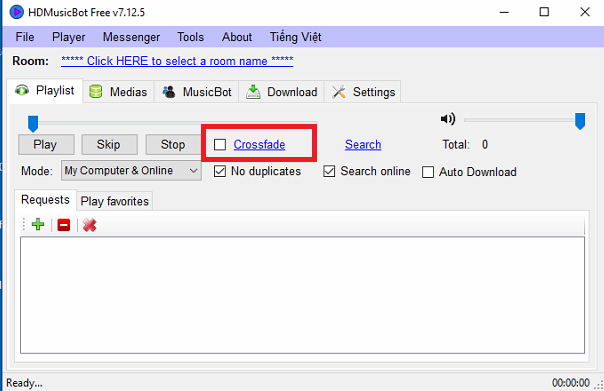Screen dimensions: 604x391
Task: Click the speaker volume icon
Action: (x=448, y=119)
